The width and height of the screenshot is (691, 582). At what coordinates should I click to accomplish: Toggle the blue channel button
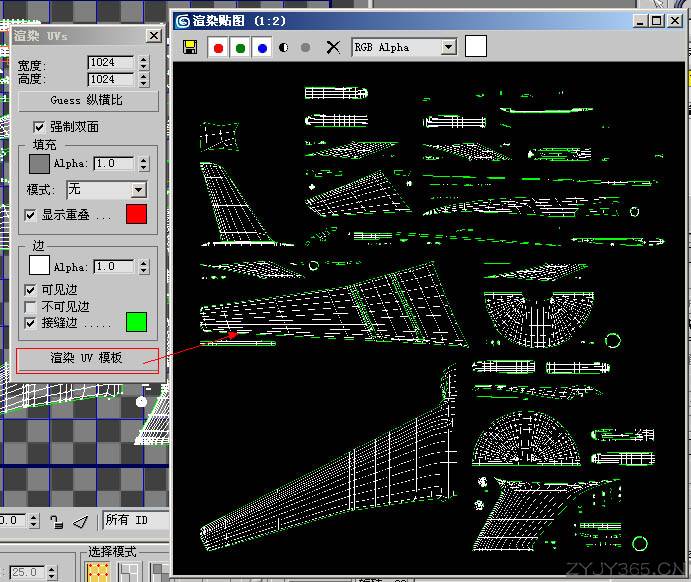click(x=262, y=47)
